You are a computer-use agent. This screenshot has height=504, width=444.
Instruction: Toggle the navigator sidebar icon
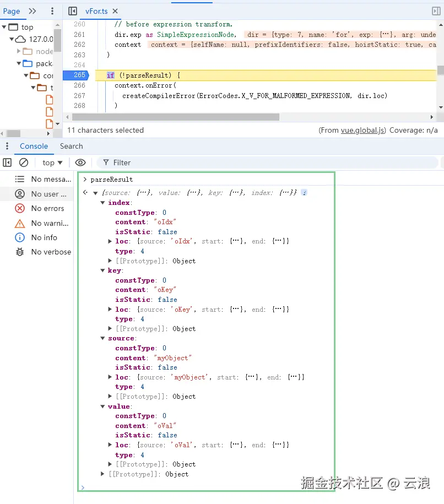(73, 11)
